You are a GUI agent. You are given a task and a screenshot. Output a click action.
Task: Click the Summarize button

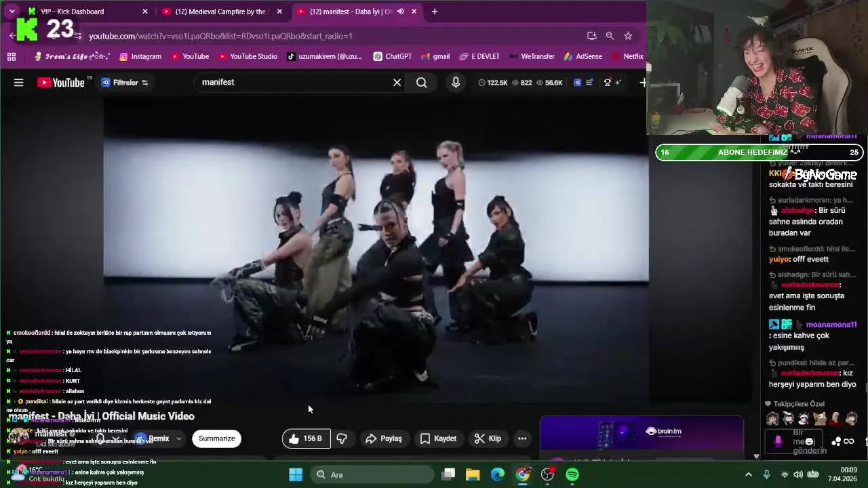[216, 439]
